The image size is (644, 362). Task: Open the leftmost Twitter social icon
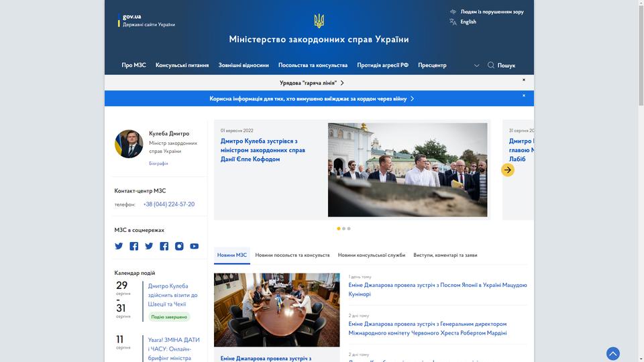point(119,246)
